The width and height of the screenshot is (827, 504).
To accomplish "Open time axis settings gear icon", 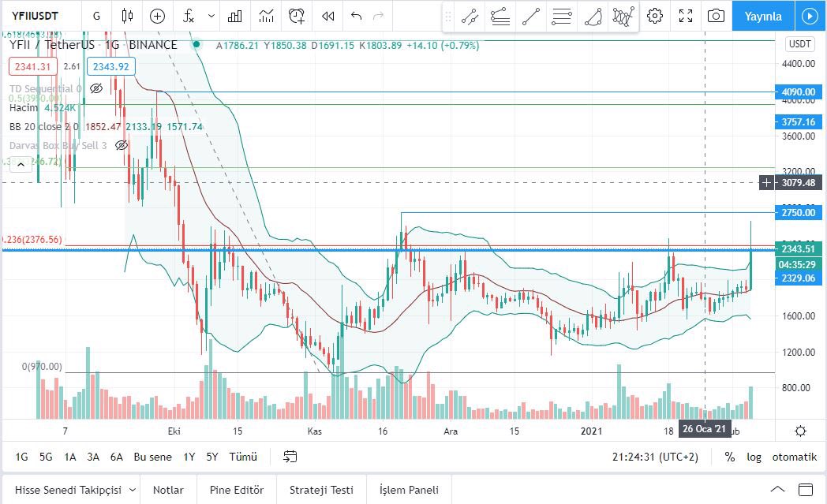I will [800, 431].
